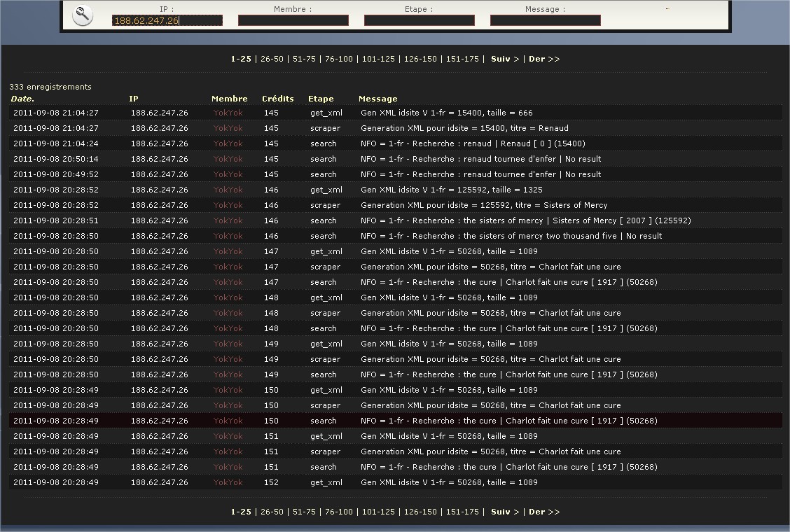Click the magnifying glass search icon
The image size is (790, 532).
(x=82, y=15)
